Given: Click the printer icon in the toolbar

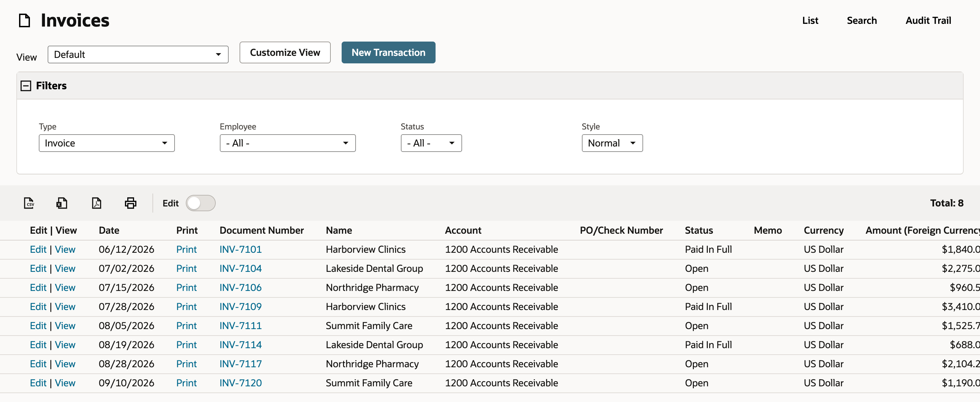Looking at the screenshot, I should (130, 203).
